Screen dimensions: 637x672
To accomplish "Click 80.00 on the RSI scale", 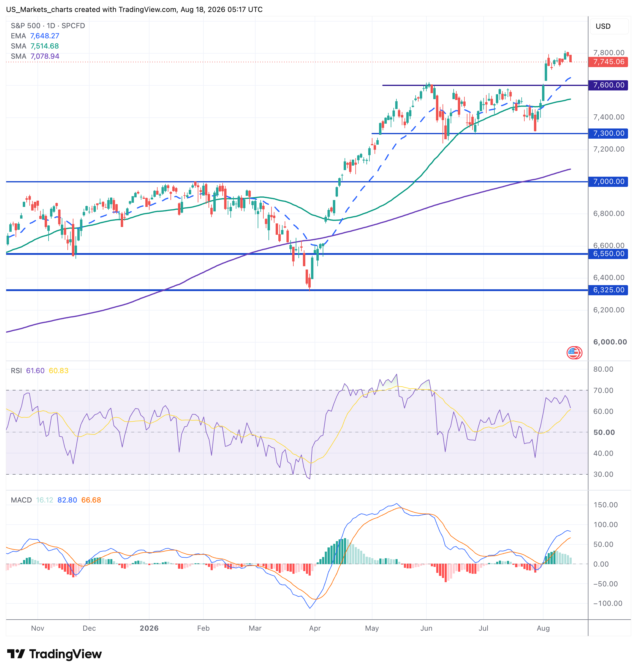I will (603, 369).
